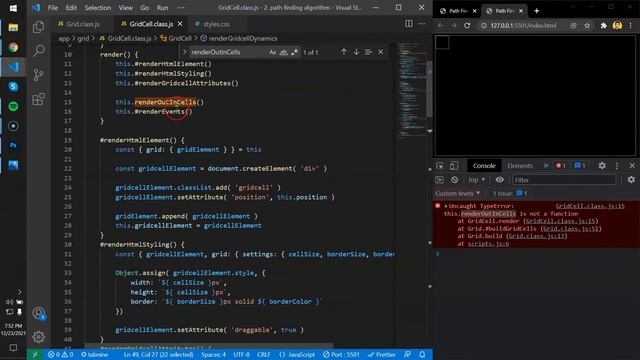Expand the Uncaught TypeError message
This screenshot has width=640, height=360.
pos(446,207)
